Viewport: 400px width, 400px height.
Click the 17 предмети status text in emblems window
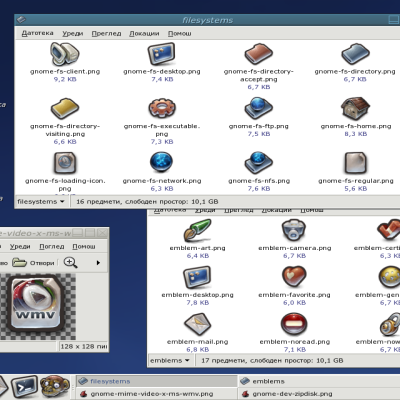tap(272, 361)
